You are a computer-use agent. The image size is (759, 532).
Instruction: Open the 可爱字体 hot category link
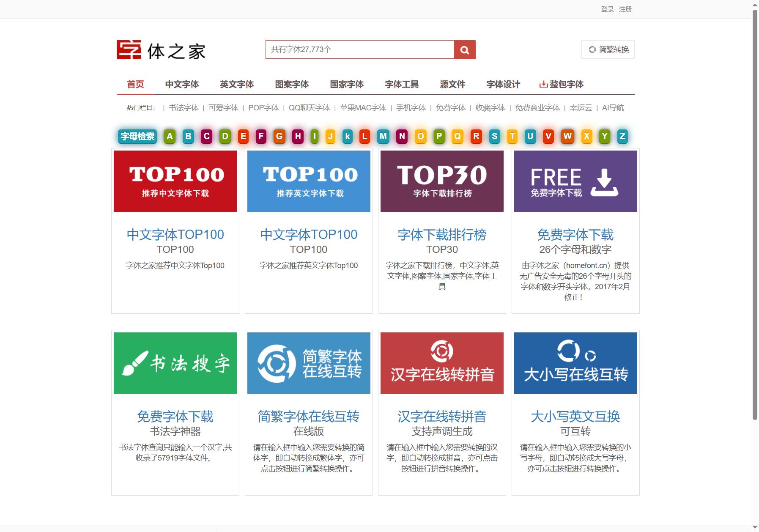click(x=223, y=108)
